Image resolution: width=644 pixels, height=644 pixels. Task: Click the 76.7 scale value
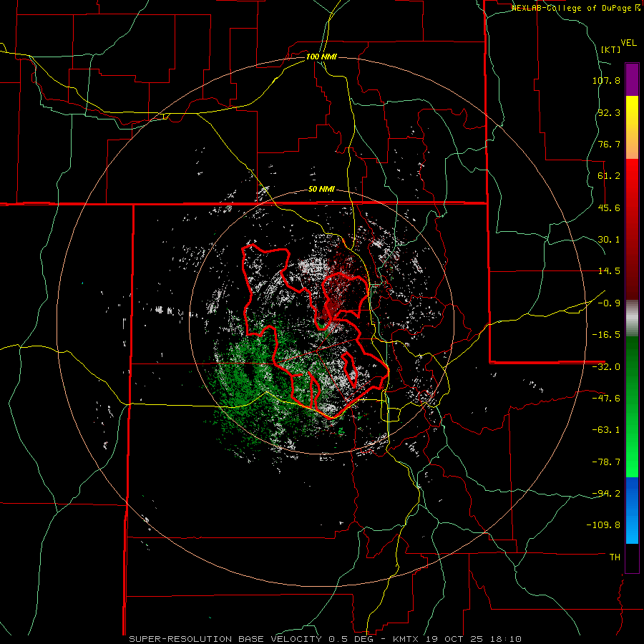(609, 144)
